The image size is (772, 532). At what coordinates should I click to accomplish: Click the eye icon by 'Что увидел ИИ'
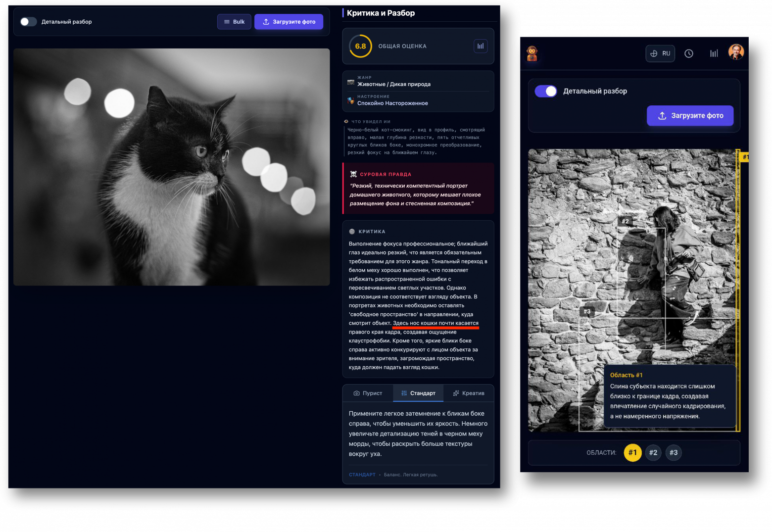coord(346,121)
